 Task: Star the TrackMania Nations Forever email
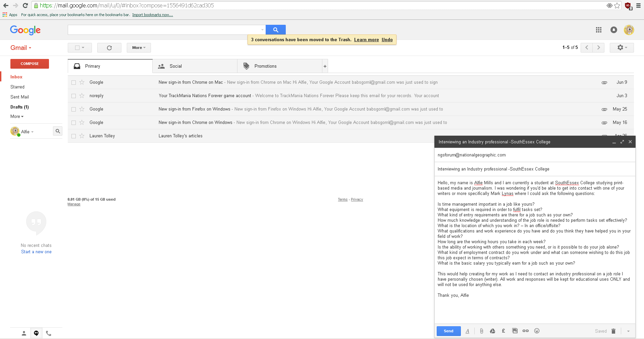82,95
